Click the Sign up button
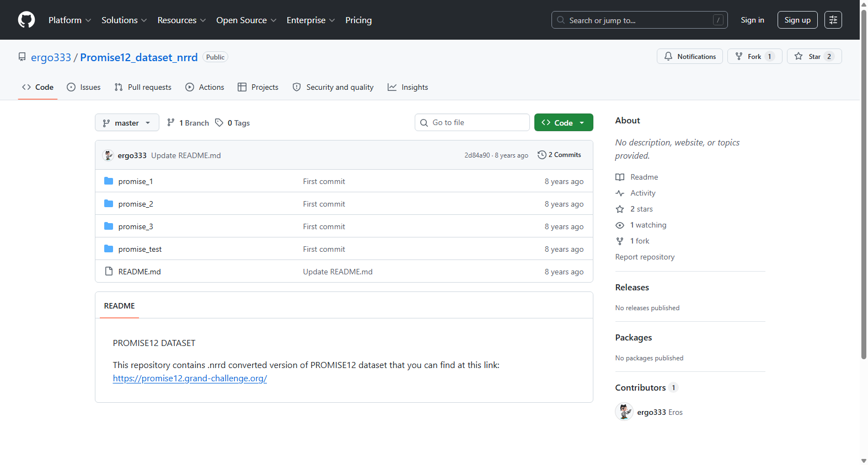The width and height of the screenshot is (868, 465). point(797,20)
